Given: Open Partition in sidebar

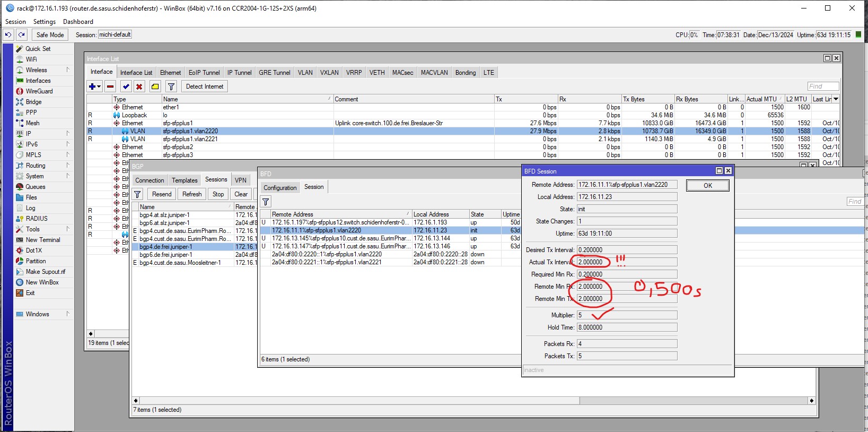Looking at the screenshot, I should point(36,261).
